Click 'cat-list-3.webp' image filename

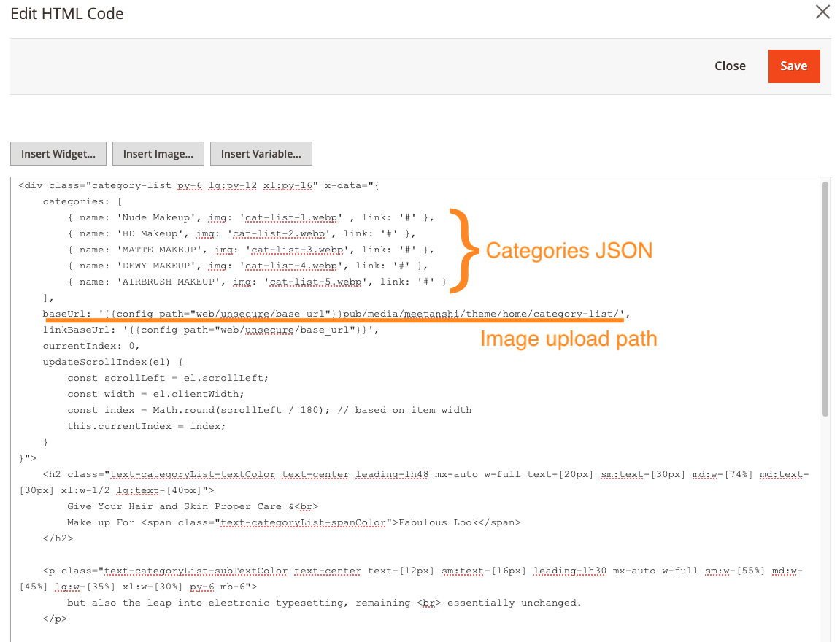[297, 250]
